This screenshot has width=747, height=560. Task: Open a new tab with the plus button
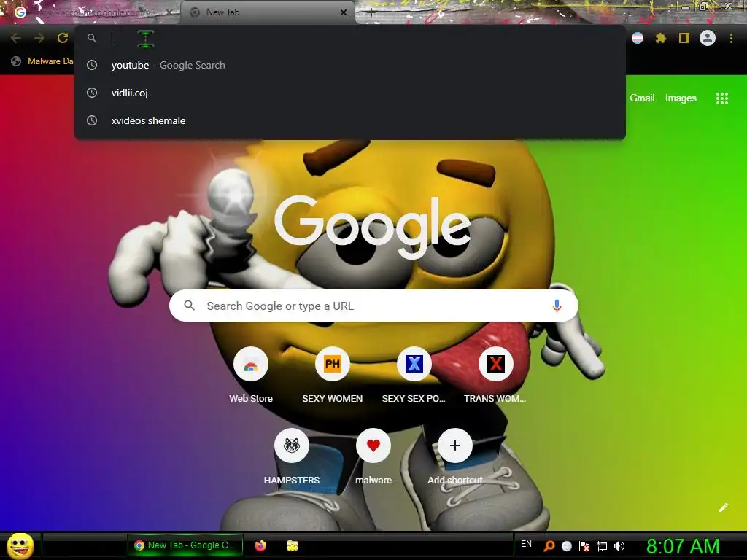pos(371,13)
